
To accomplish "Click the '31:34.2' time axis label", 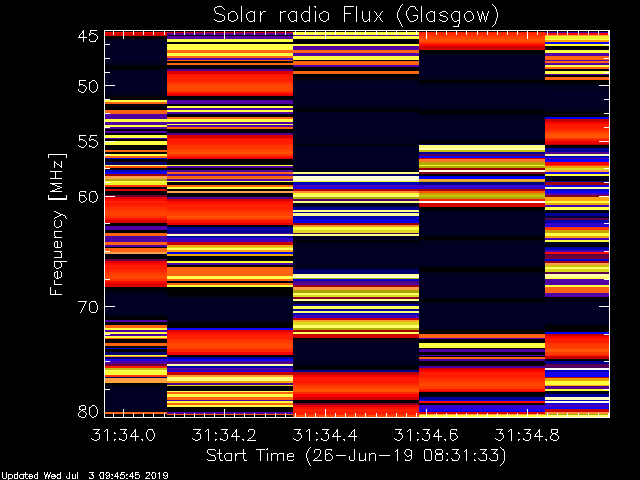I will click(x=224, y=435).
